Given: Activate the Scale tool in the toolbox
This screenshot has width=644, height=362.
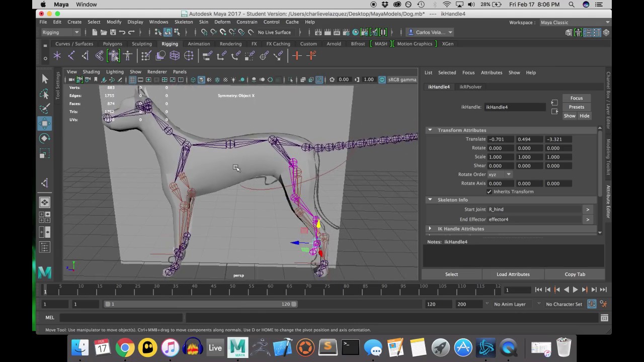Looking at the screenshot, I should [45, 153].
